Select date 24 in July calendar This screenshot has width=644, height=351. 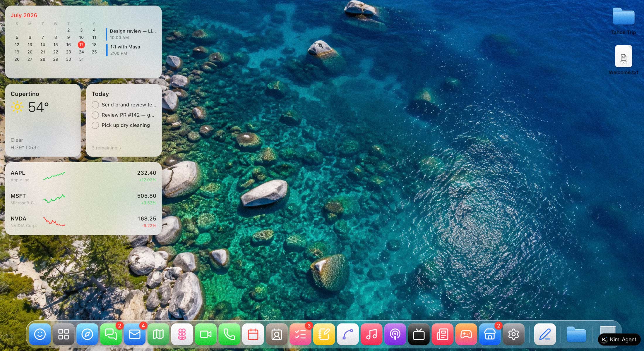81,52
